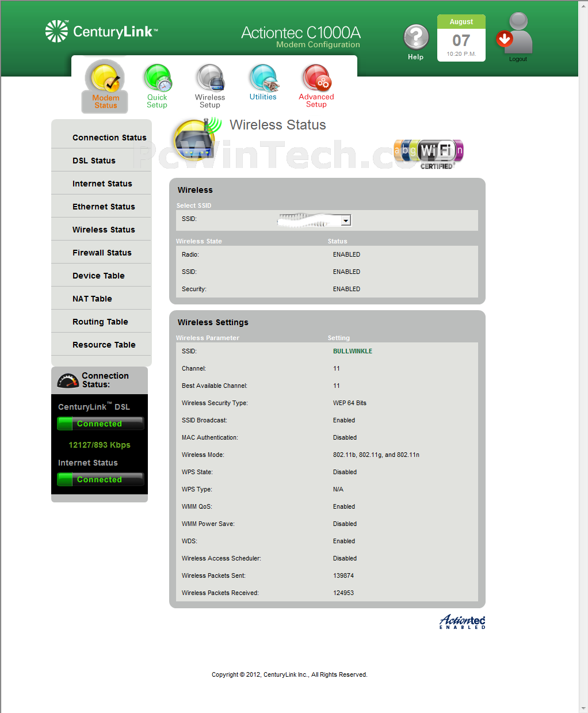Image resolution: width=588 pixels, height=713 pixels.
Task: Click the 12127/893 Kbps speed text
Action: 100,445
